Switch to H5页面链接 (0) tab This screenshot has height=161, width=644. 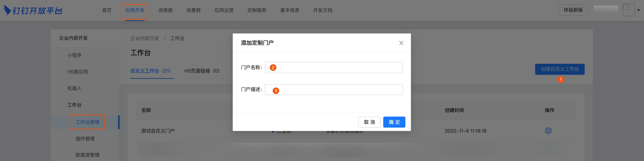[202, 71]
